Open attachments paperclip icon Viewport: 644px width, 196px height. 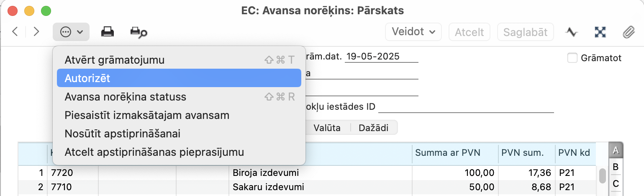628,32
